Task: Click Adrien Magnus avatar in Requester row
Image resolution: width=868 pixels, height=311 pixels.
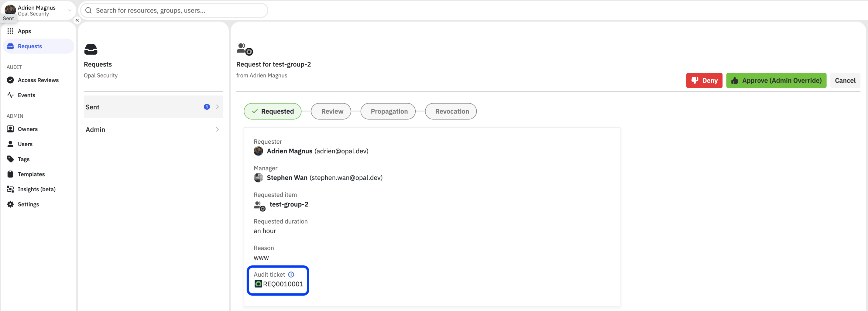Action: pos(258,151)
